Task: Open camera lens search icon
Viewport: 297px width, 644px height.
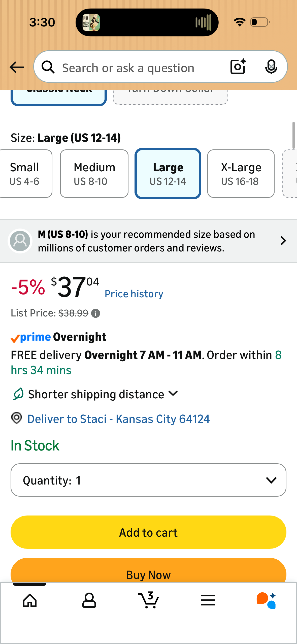Action: pos(238,67)
